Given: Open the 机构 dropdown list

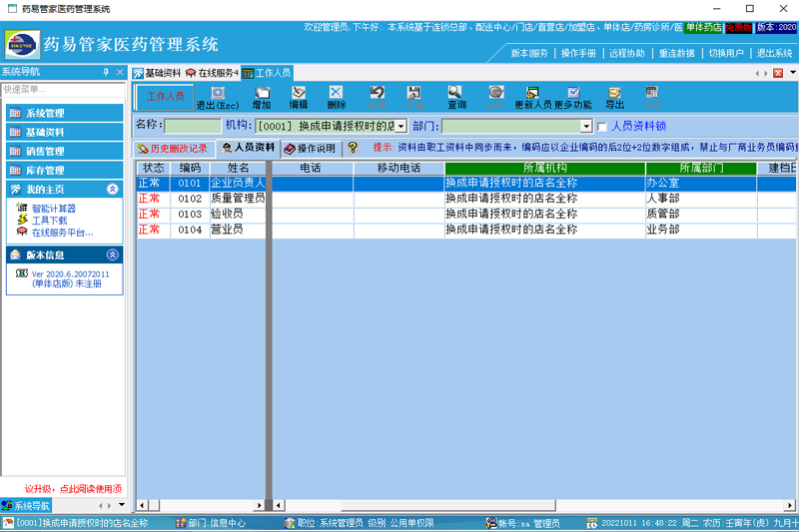Looking at the screenshot, I should click(x=401, y=126).
